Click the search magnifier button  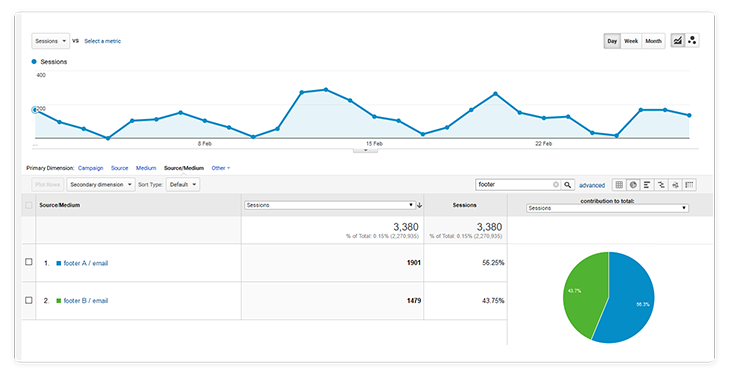(568, 185)
